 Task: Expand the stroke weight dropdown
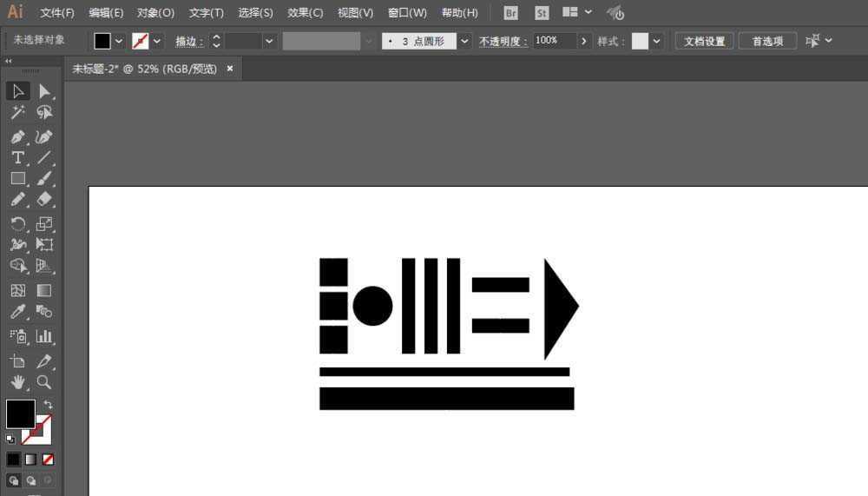[x=269, y=41]
